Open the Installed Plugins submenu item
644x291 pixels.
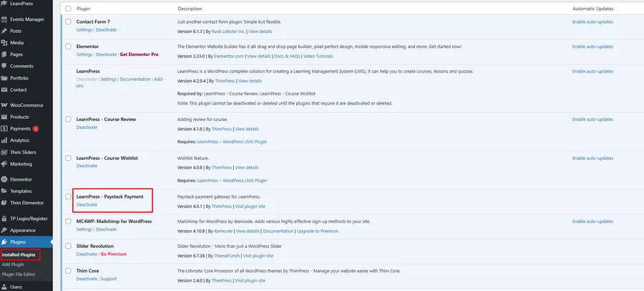(x=19, y=254)
